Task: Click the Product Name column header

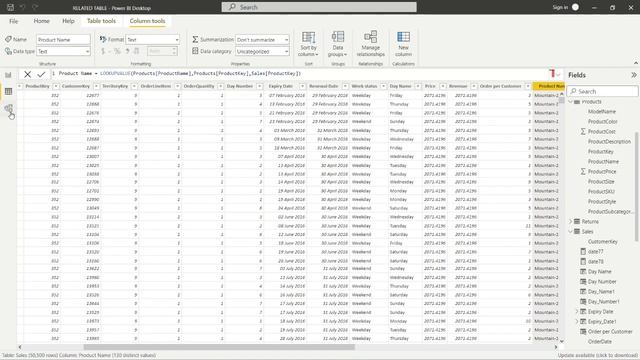Action: [x=549, y=86]
